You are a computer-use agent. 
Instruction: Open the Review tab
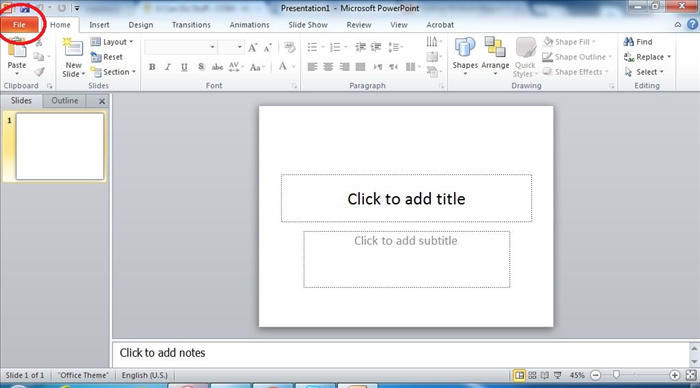tap(358, 25)
